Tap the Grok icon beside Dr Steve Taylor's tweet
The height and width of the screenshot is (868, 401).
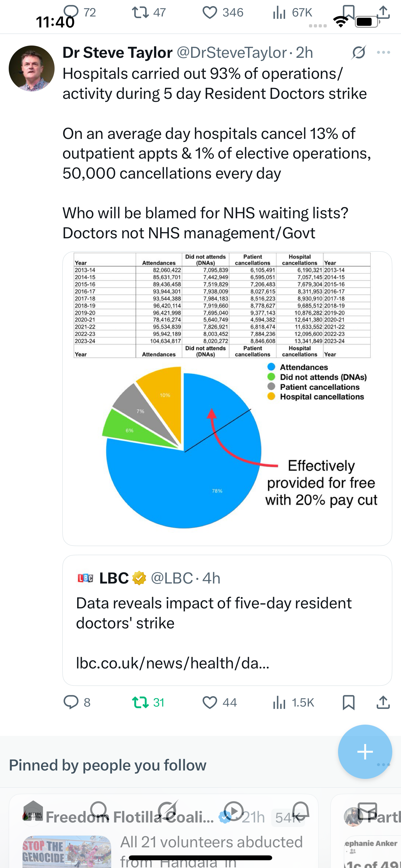[x=358, y=53]
